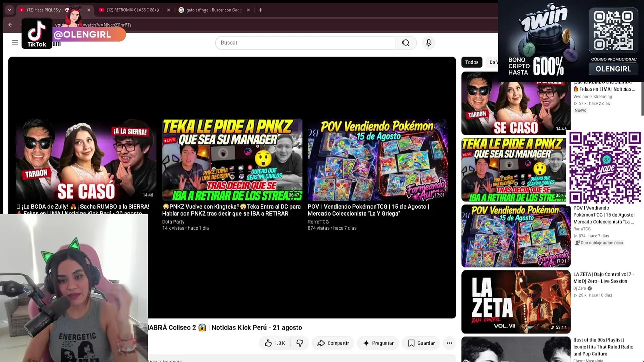
Task: Open POV Vendiendo PokémonTCG endscreen title
Action: (x=368, y=210)
